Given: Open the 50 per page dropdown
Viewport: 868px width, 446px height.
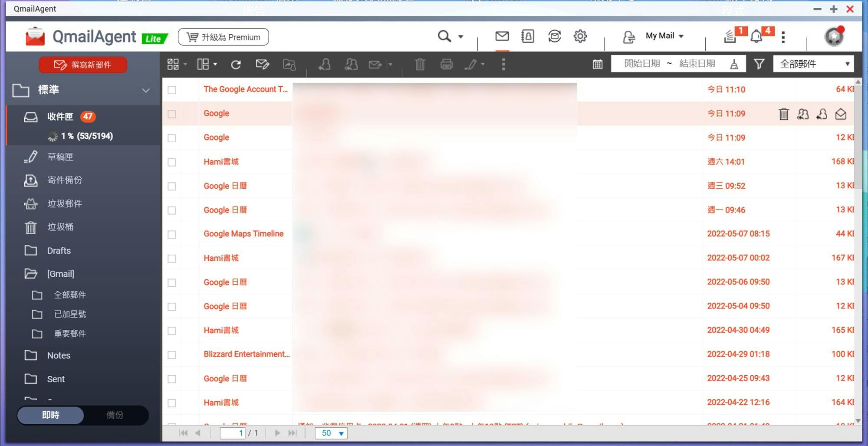Looking at the screenshot, I should [331, 433].
